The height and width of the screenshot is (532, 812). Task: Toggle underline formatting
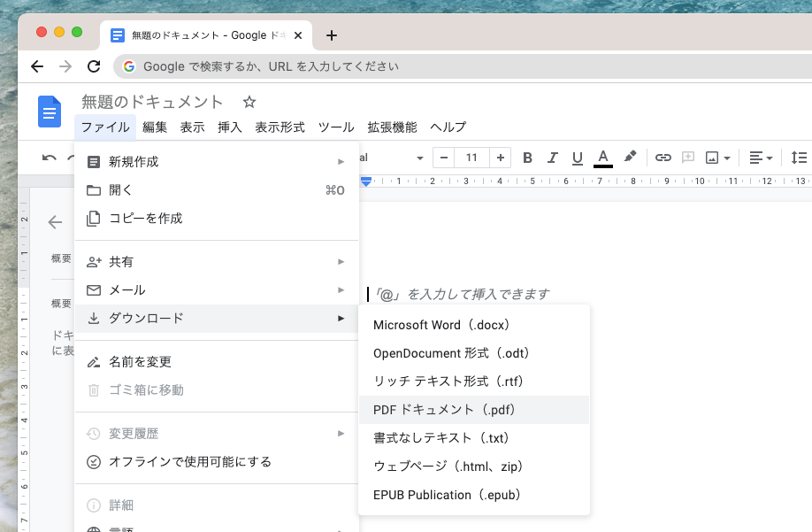tap(578, 158)
